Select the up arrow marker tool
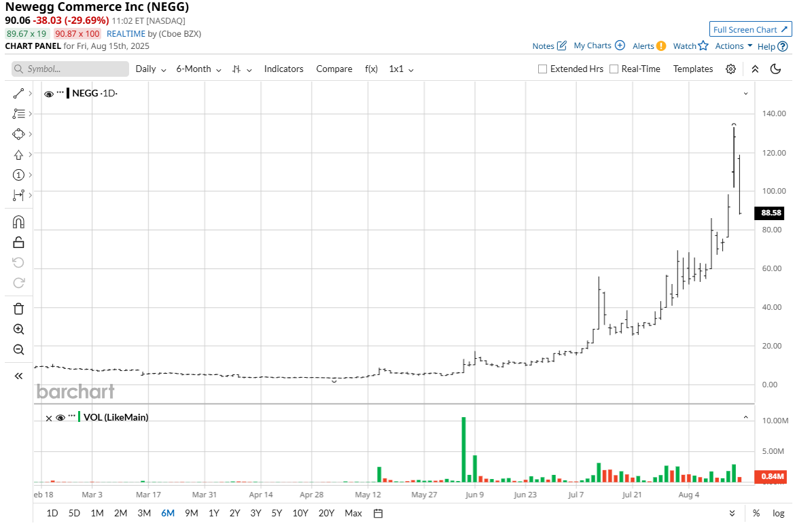 pyautogui.click(x=18, y=154)
